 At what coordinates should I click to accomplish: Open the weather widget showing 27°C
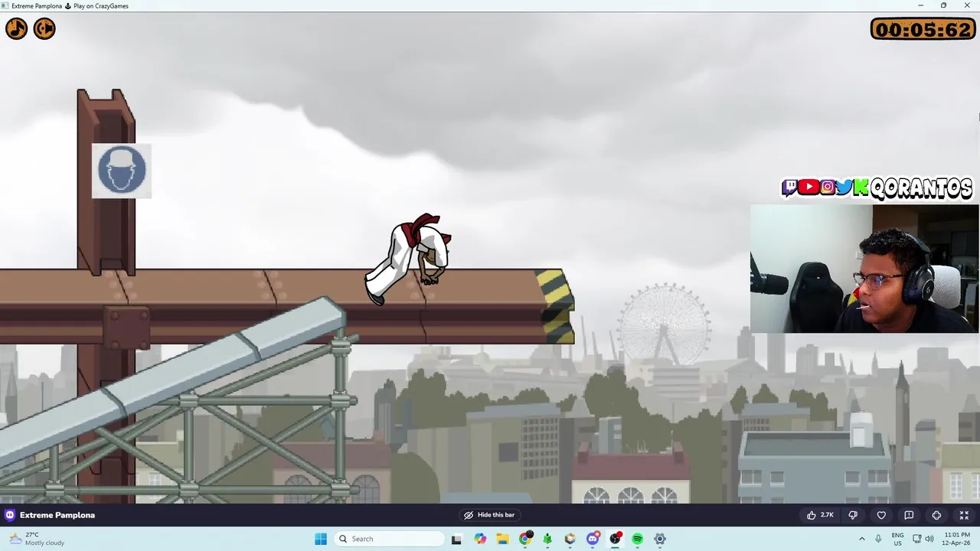37,539
